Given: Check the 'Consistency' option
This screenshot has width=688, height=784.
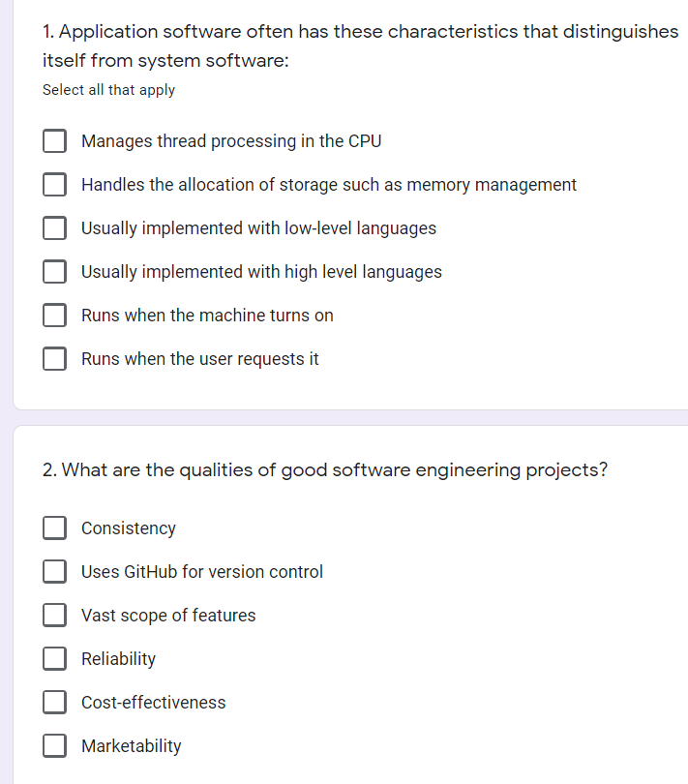Looking at the screenshot, I should point(54,528).
